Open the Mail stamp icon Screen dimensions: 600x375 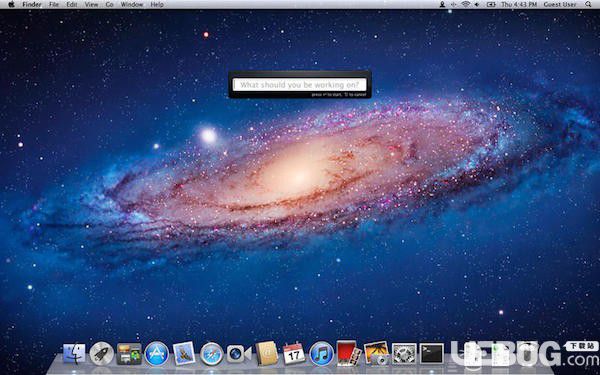[184, 353]
